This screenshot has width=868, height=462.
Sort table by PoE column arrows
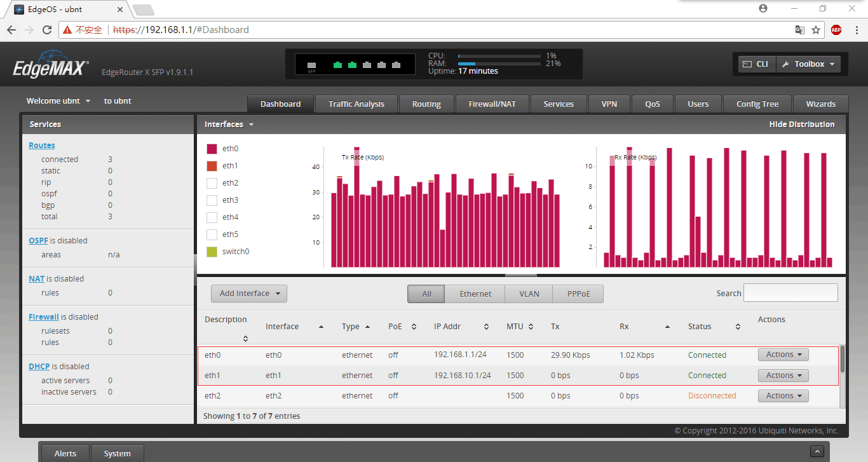click(414, 327)
